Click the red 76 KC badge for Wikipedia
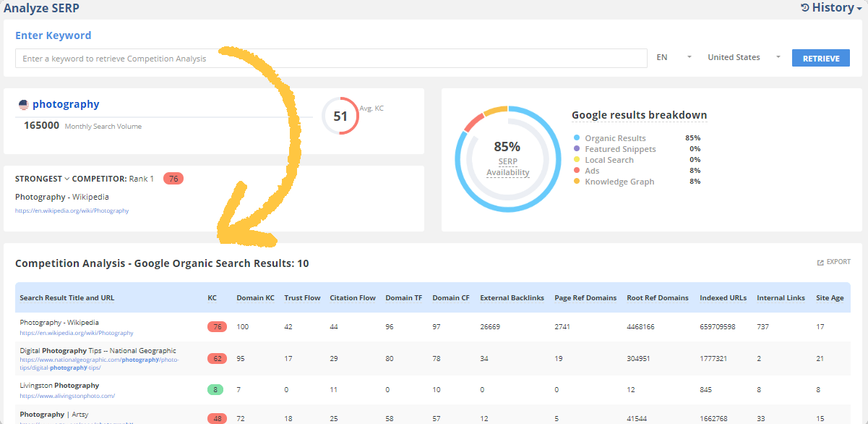868x424 pixels. point(217,327)
